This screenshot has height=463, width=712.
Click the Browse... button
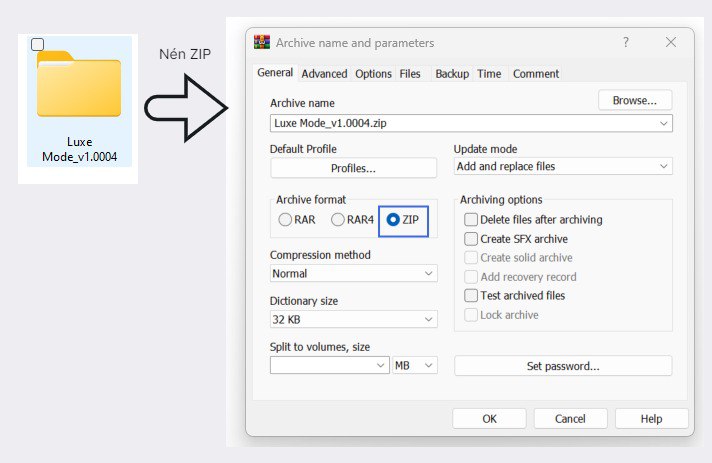click(635, 100)
